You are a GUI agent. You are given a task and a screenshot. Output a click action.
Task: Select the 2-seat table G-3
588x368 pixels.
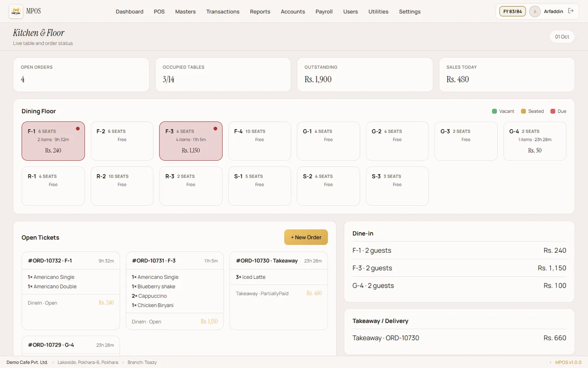click(x=466, y=141)
